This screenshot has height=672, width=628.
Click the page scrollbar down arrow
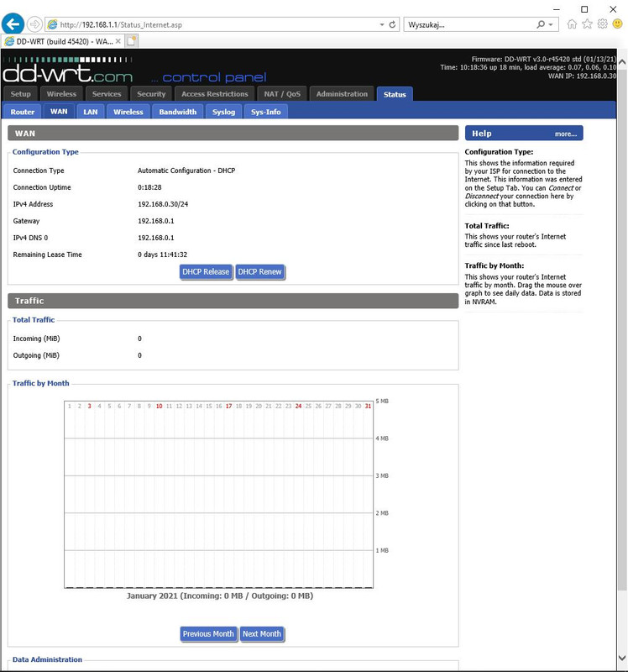(622, 658)
